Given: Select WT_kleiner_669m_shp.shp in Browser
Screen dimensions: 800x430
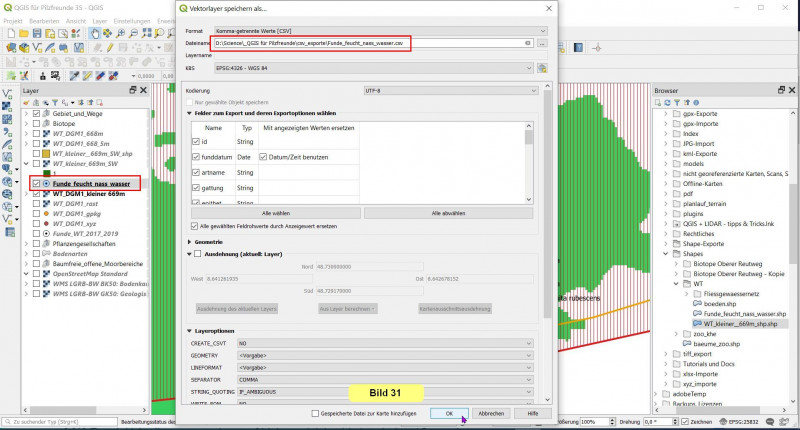Looking at the screenshot, I should [739, 324].
